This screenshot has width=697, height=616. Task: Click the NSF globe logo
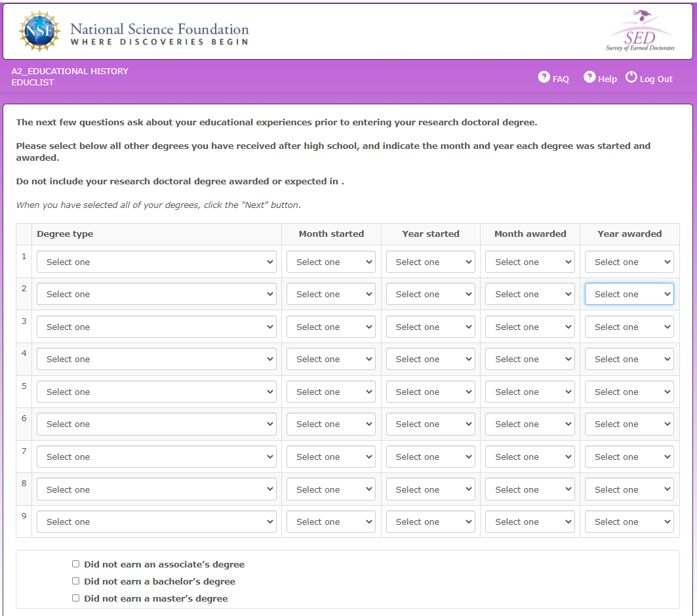40,31
